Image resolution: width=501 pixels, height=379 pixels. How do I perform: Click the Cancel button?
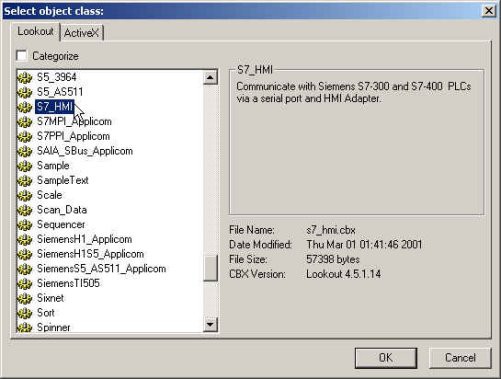(460, 358)
